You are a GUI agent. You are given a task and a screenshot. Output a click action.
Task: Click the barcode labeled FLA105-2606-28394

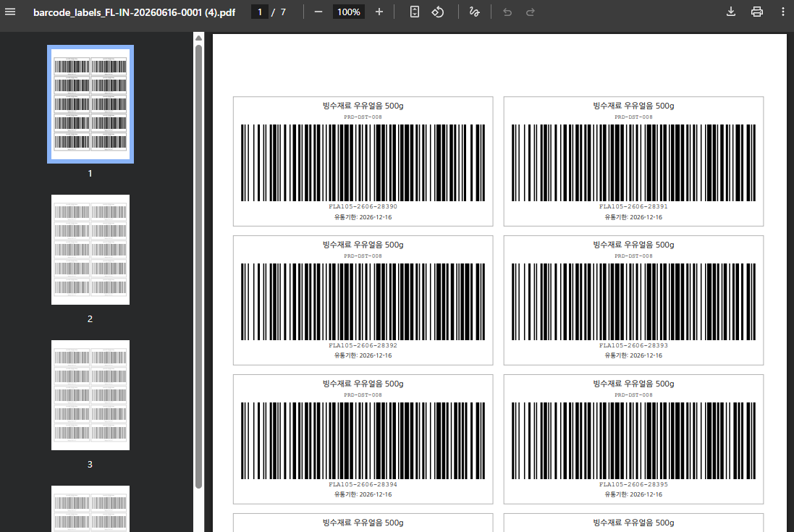363,440
